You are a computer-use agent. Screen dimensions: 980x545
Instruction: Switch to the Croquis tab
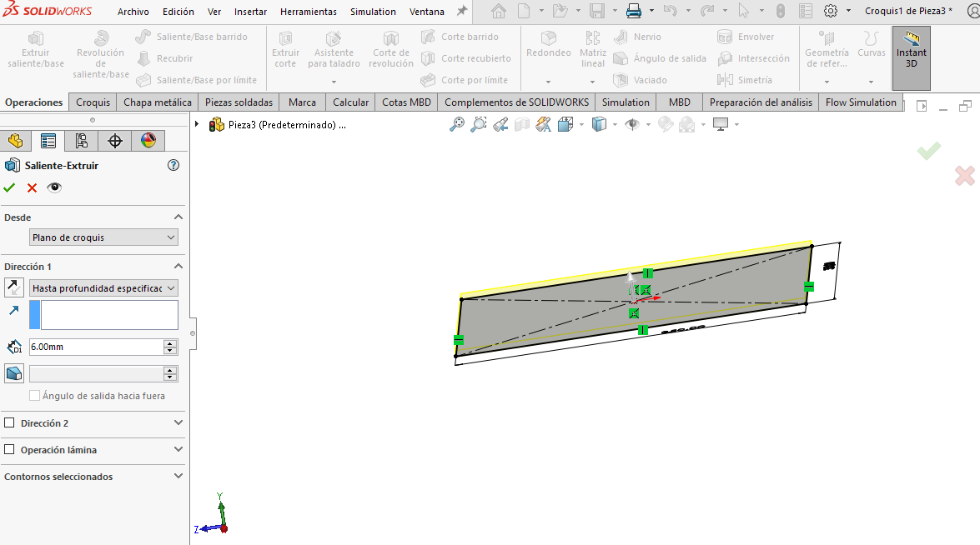93,102
